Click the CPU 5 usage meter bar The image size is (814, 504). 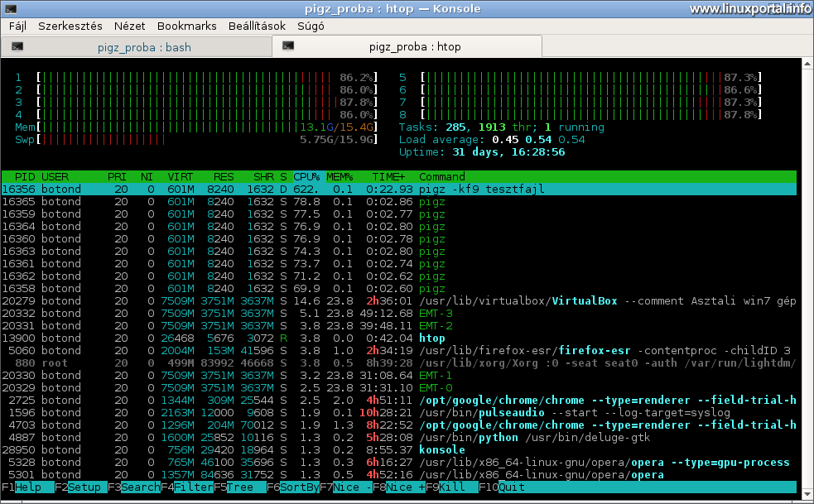(591, 77)
